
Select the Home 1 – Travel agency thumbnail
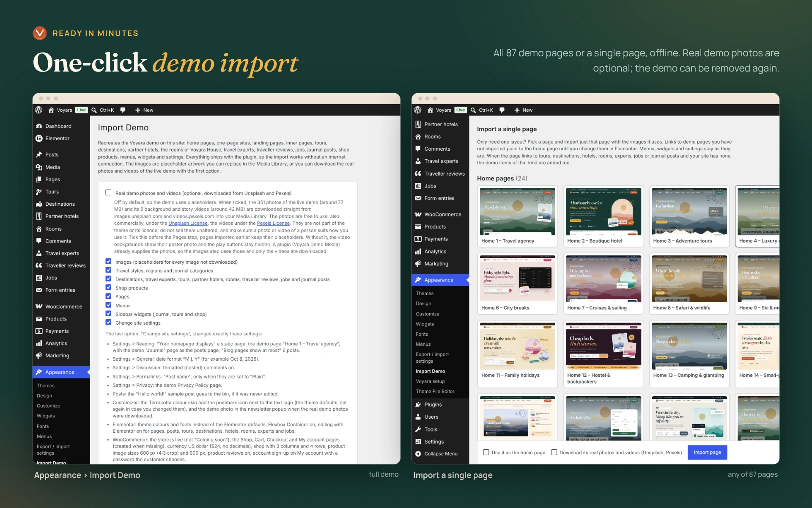tap(517, 216)
